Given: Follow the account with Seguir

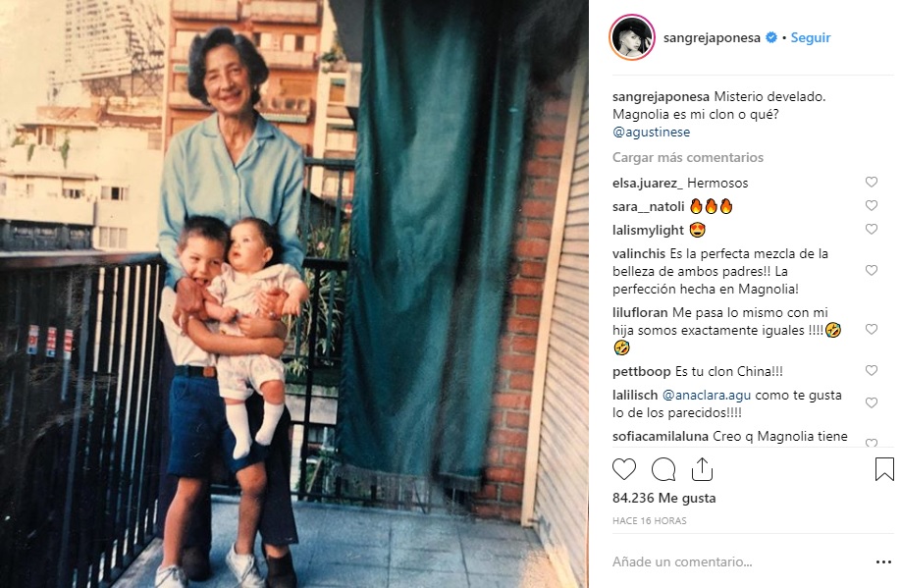Looking at the screenshot, I should point(810,37).
